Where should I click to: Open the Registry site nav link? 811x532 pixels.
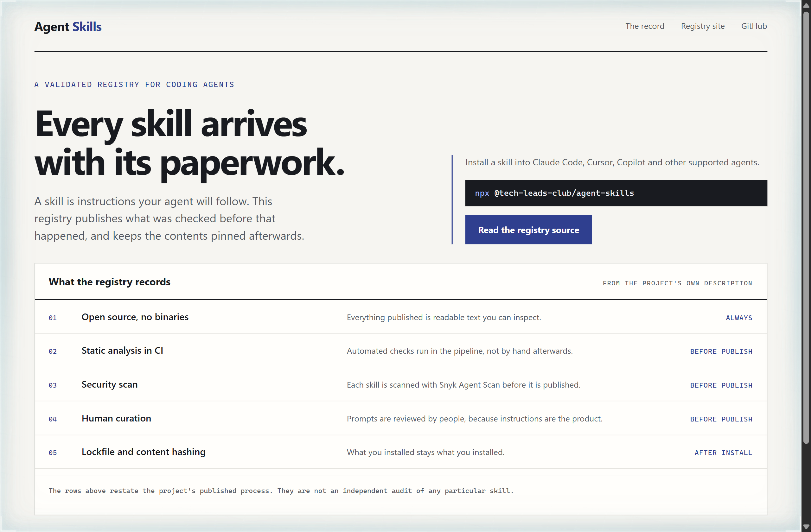point(702,26)
